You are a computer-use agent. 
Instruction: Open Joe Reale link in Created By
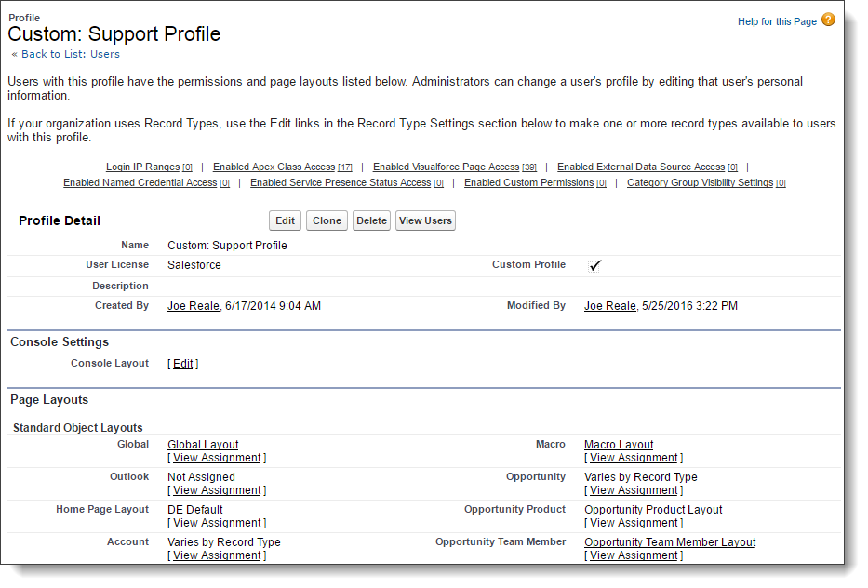194,306
